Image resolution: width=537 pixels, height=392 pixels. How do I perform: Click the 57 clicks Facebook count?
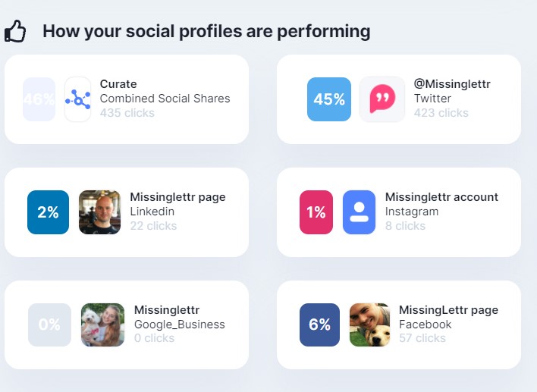click(x=422, y=338)
